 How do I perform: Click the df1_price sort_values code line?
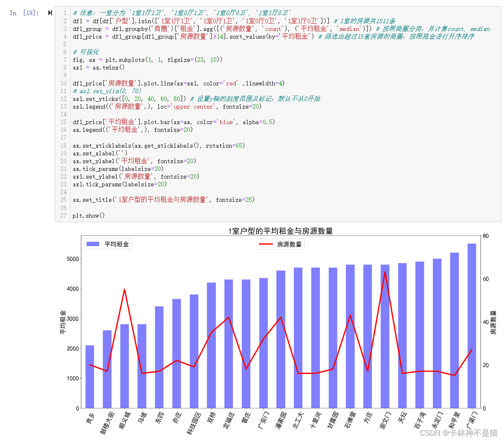(x=274, y=37)
